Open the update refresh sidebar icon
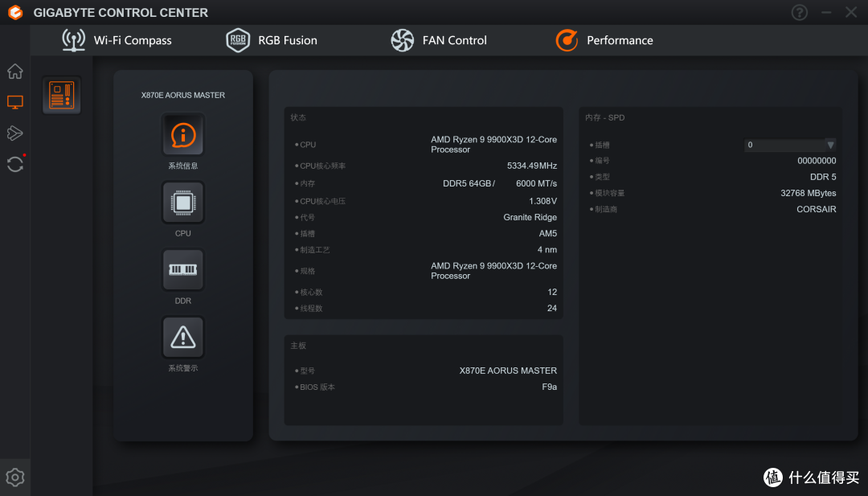The width and height of the screenshot is (868, 496). tap(15, 164)
